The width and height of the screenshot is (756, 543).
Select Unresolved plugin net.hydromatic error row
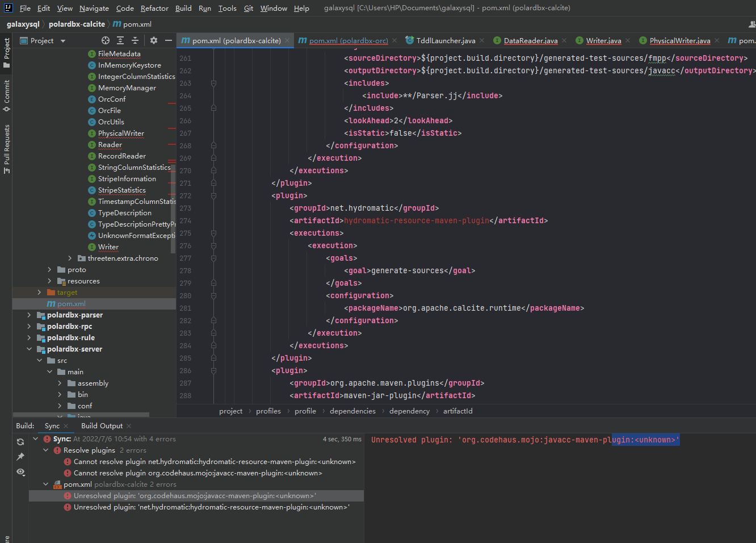[196, 507]
